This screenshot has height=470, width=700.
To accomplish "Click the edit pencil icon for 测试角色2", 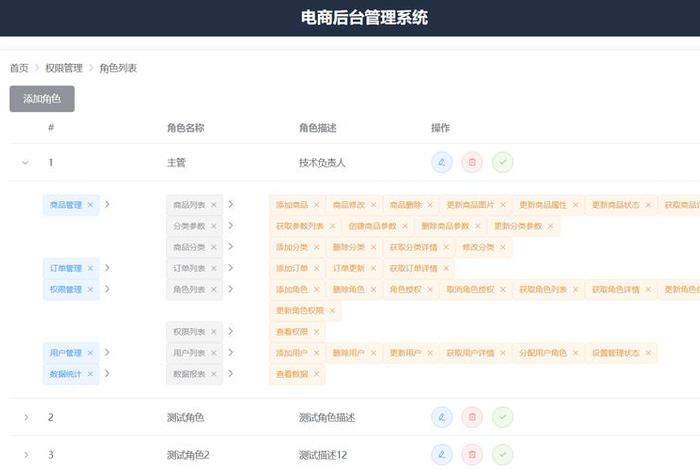I will 442,454.
